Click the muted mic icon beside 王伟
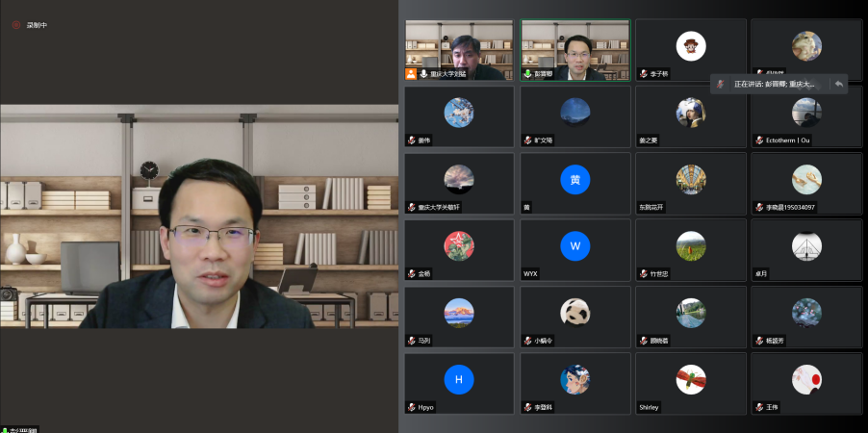The image size is (868, 433). click(759, 408)
